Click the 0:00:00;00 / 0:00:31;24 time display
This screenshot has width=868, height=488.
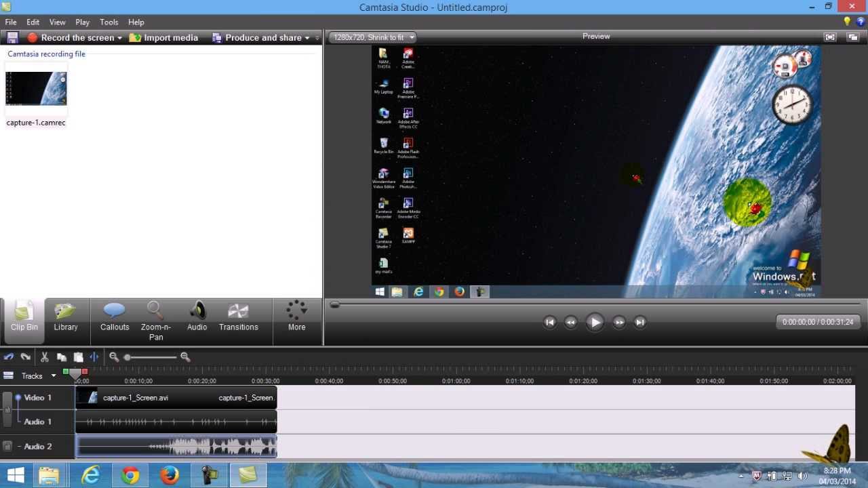tap(818, 322)
